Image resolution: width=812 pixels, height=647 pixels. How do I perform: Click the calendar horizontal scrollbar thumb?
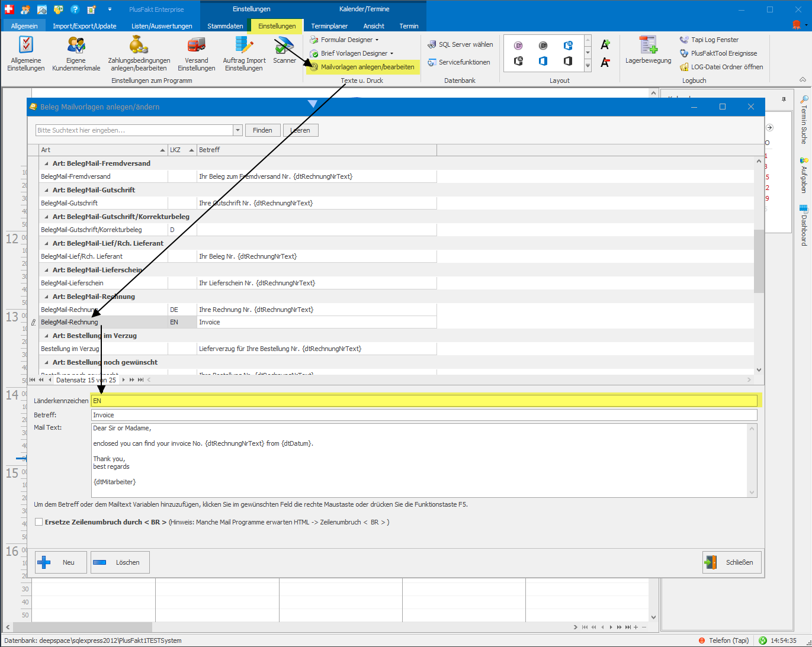(x=82, y=627)
